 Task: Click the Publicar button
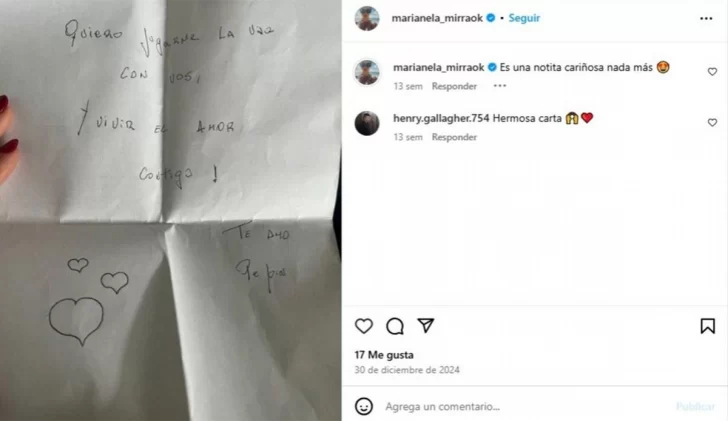pyautogui.click(x=696, y=407)
